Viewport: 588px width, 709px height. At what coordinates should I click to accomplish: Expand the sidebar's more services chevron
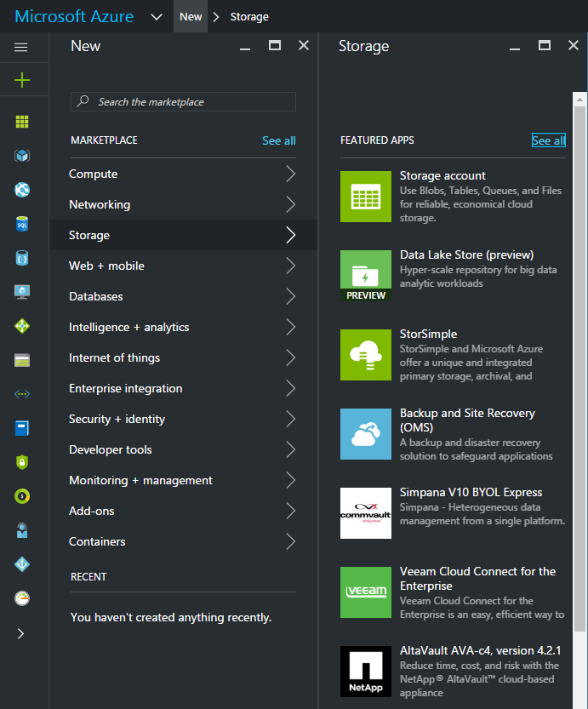(x=21, y=633)
